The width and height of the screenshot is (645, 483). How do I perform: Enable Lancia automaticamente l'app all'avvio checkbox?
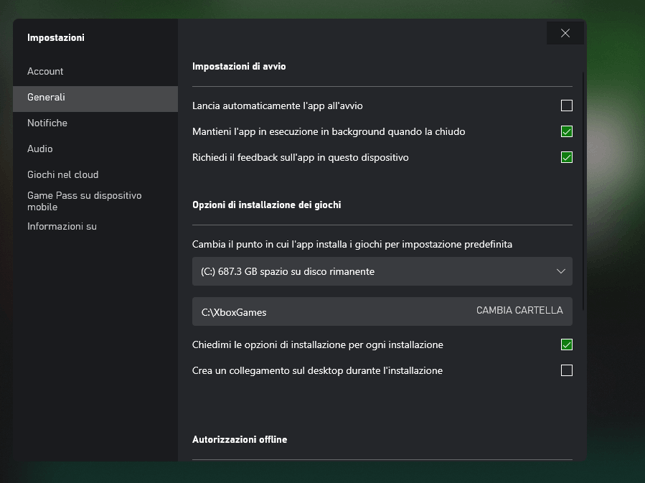click(x=567, y=105)
